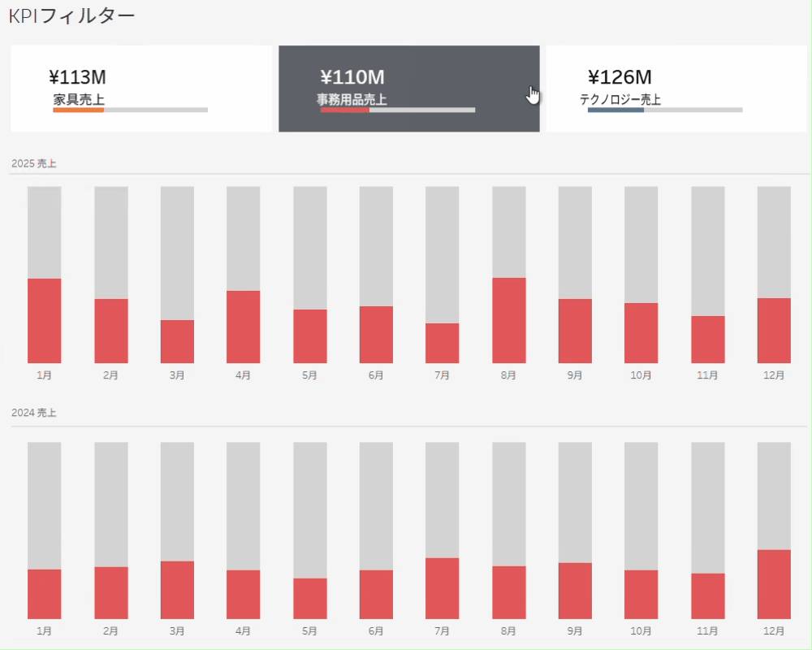Image resolution: width=812 pixels, height=650 pixels.
Task: Select the red 5月 bar in 2024 売上
Action: click(x=310, y=599)
